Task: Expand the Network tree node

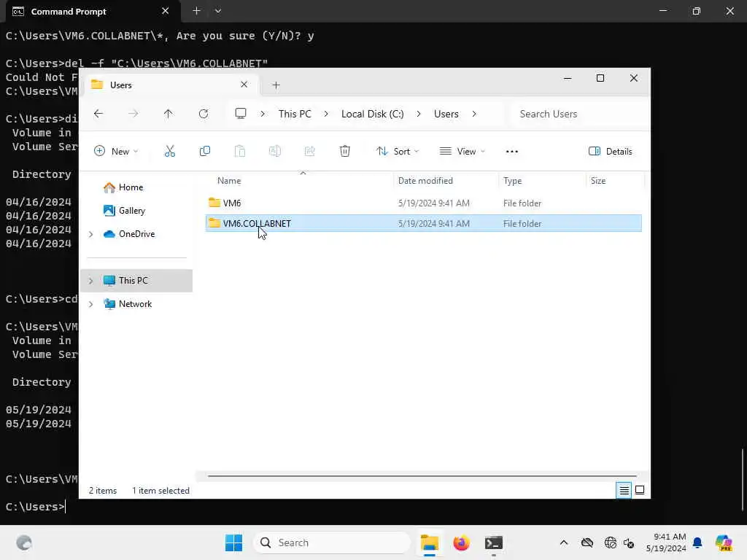Action: click(90, 304)
